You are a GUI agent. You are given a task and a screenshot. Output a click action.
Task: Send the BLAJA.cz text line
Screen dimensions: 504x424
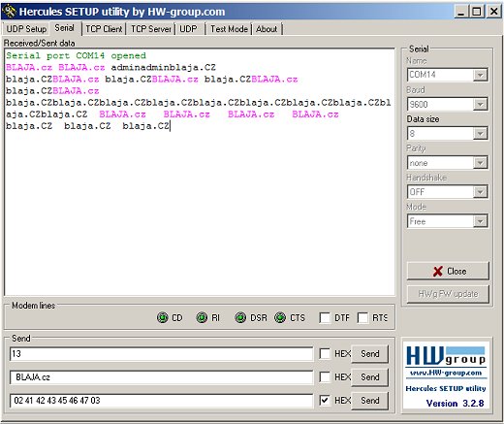click(370, 377)
